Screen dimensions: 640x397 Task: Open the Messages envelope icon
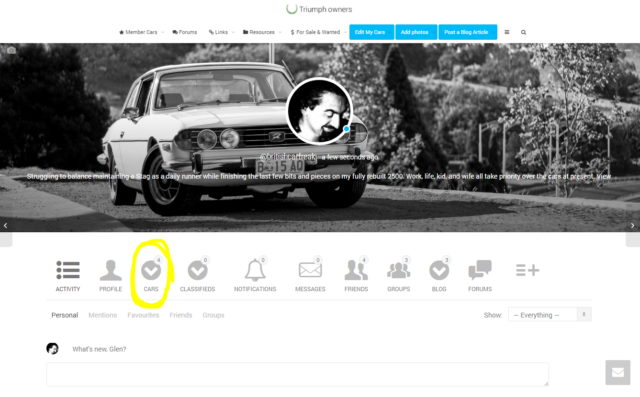point(310,270)
